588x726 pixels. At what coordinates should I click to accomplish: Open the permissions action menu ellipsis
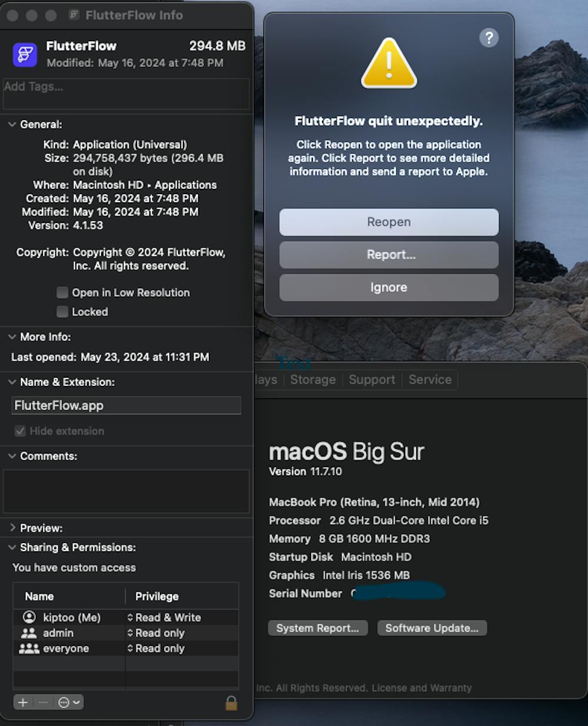tap(69, 702)
